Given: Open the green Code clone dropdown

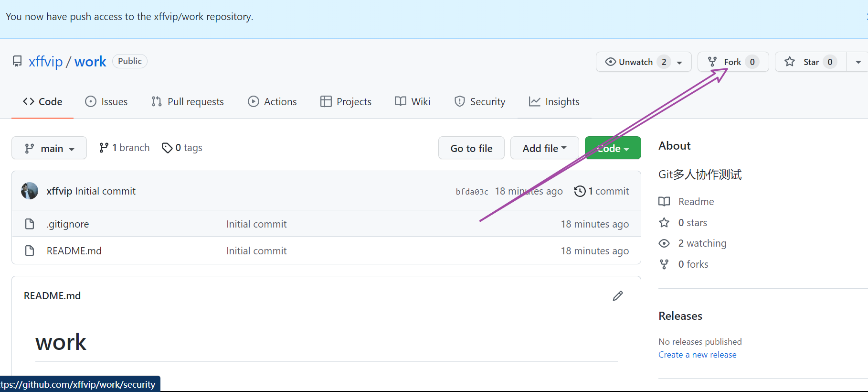Looking at the screenshot, I should click(x=613, y=148).
